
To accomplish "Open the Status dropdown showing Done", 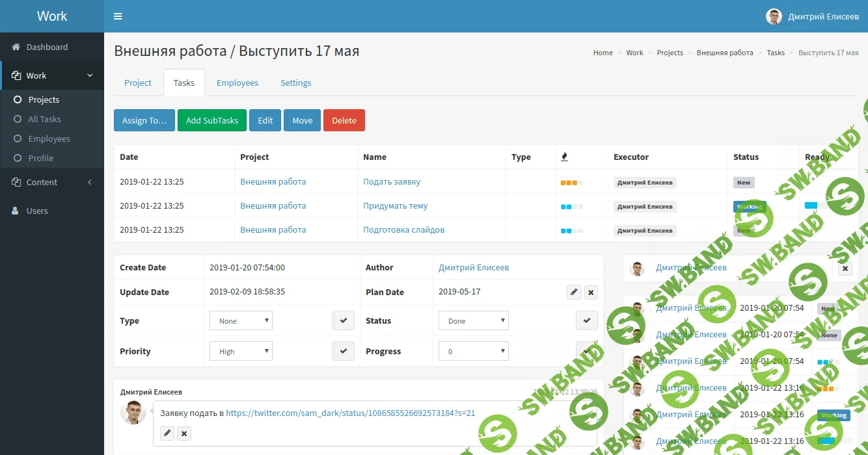I will click(x=473, y=320).
